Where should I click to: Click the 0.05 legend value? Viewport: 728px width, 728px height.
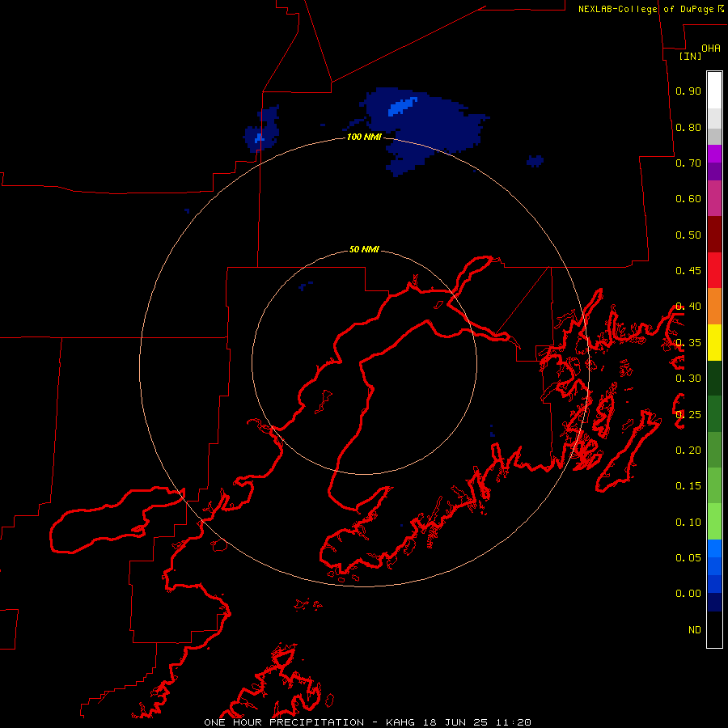point(688,557)
